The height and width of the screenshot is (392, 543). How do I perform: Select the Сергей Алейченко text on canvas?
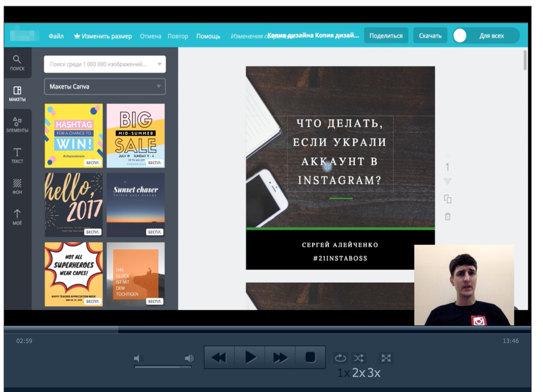(x=340, y=245)
